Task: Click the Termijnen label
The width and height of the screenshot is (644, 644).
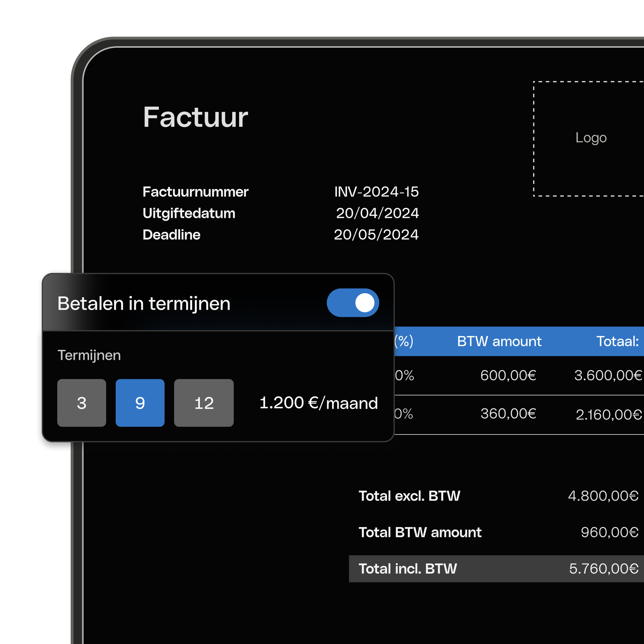Action: [89, 355]
